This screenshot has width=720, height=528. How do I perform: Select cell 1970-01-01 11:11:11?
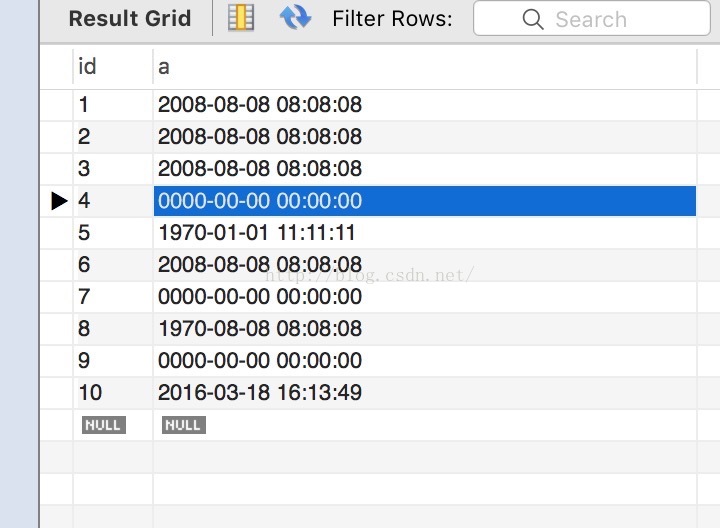pos(425,233)
